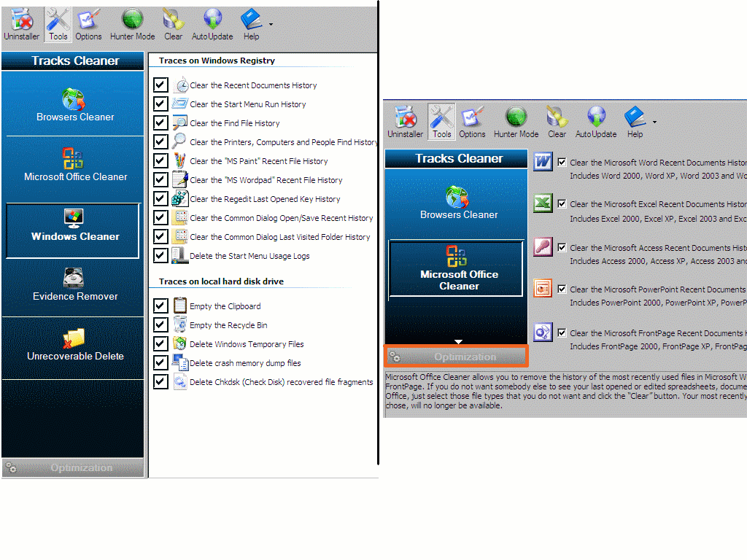Click the Recycle Bin icon in traces list

coord(179,324)
